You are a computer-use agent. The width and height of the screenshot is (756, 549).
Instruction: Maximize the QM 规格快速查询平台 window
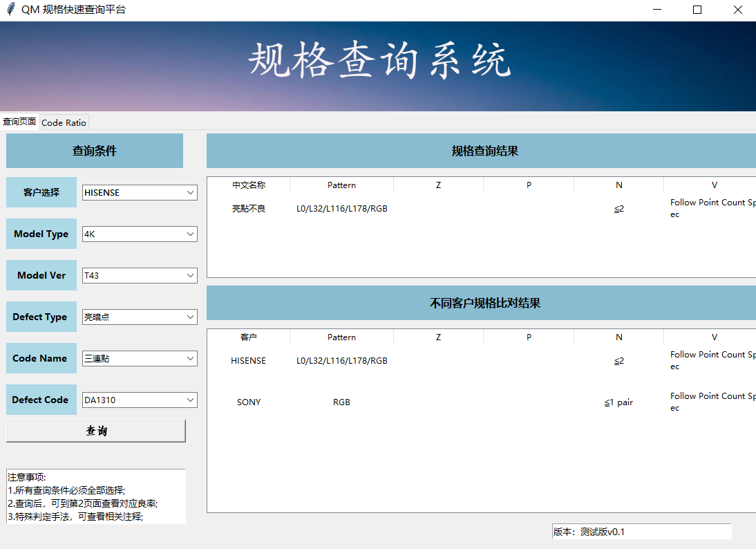coord(697,10)
